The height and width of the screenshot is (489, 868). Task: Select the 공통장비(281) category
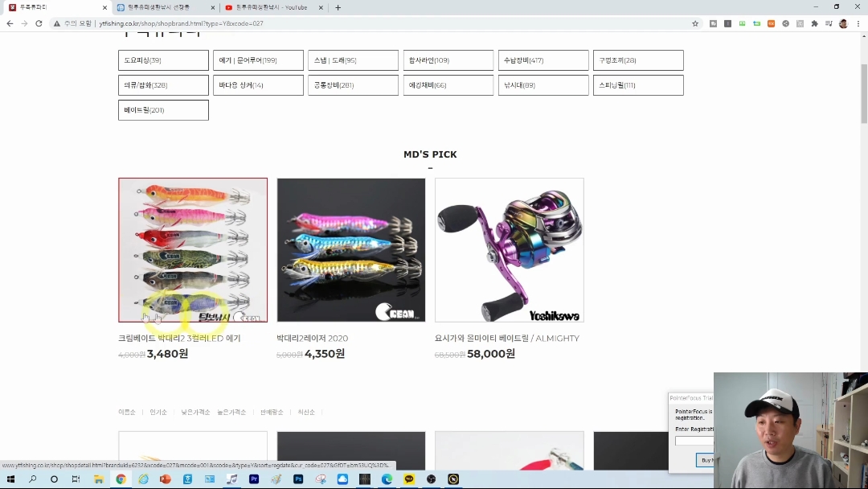(x=353, y=85)
